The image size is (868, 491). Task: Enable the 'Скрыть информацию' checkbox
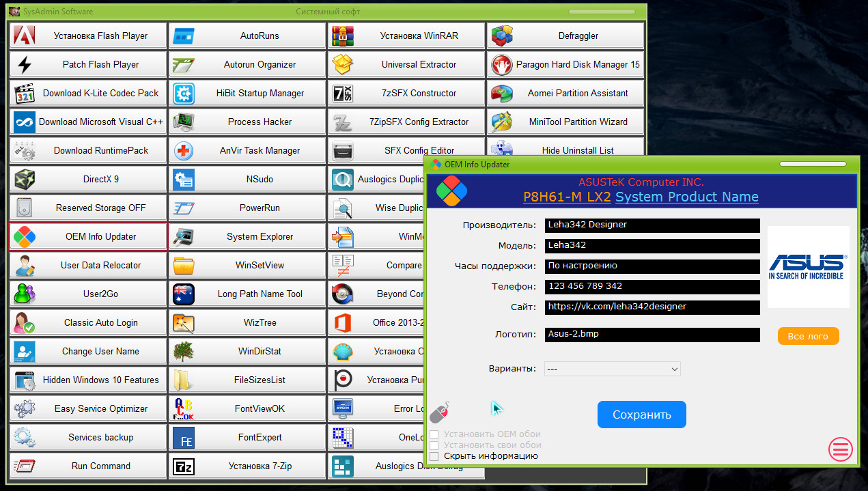[434, 456]
